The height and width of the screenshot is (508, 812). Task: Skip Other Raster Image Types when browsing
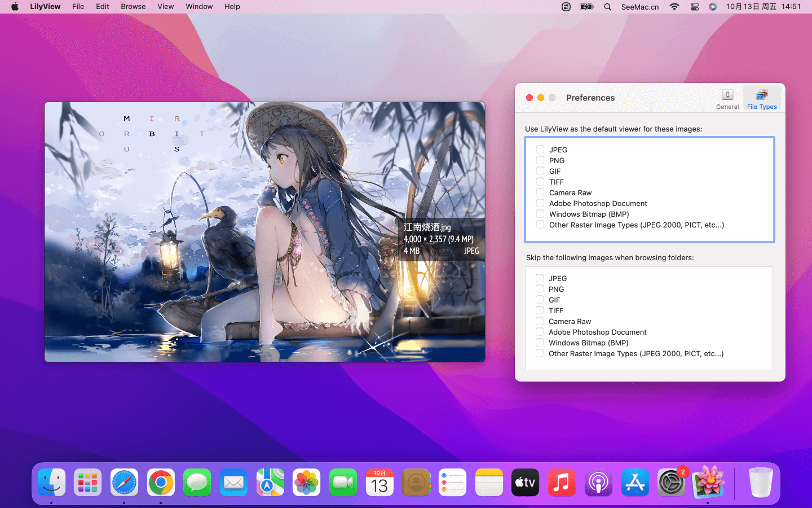pyautogui.click(x=540, y=353)
